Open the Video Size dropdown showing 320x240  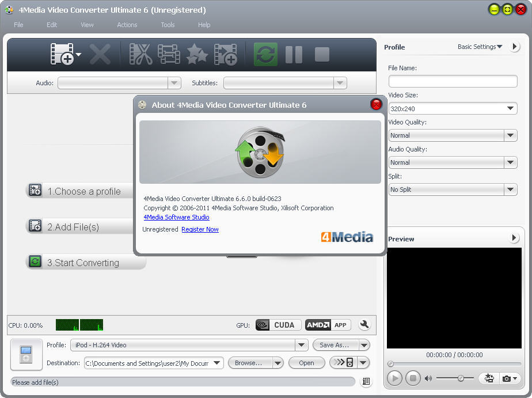point(510,108)
